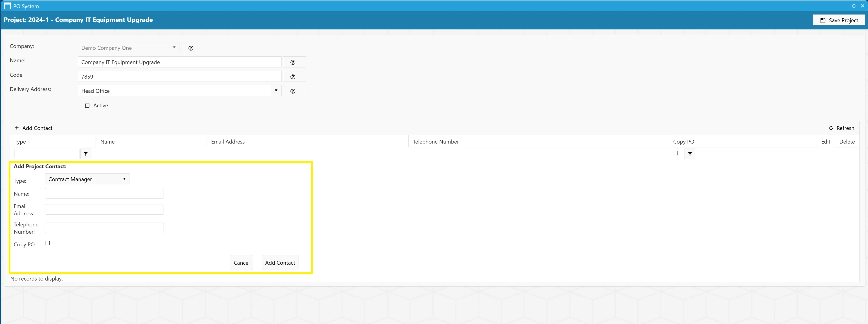Image resolution: width=868 pixels, height=324 pixels.
Task: Click the Save Project button
Action: coord(839,20)
